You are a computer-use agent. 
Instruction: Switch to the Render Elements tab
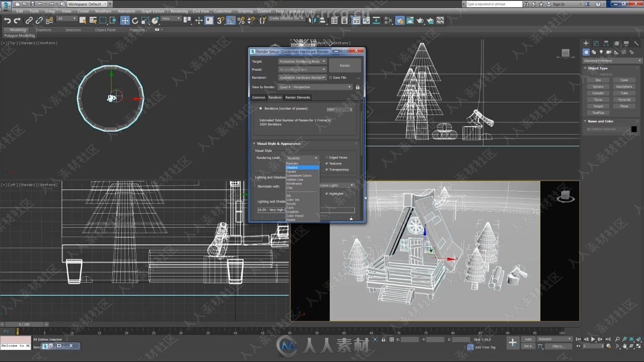(298, 98)
